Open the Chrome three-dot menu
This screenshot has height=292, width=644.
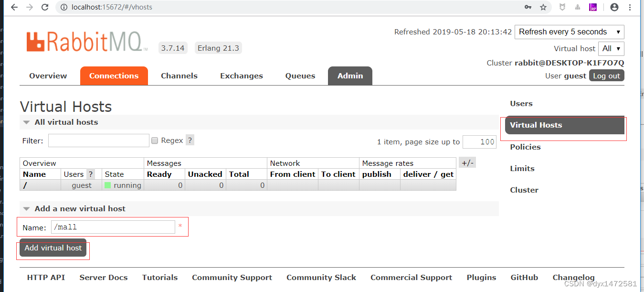630,7
